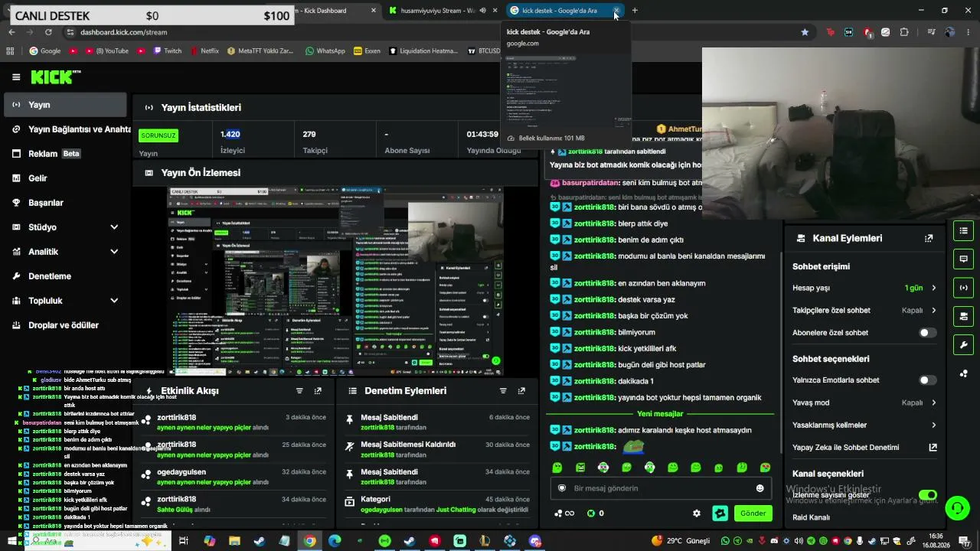The height and width of the screenshot is (551, 980).
Task: Filter the Etkinlik Akışı panel
Action: click(299, 390)
